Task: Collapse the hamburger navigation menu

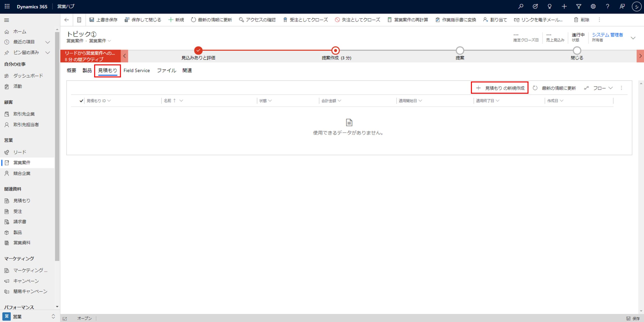Action: click(x=7, y=20)
